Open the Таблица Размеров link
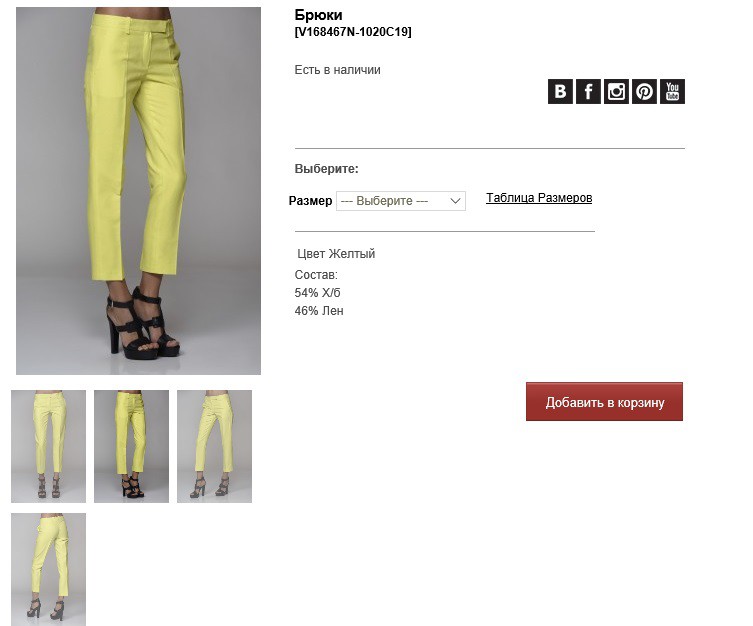753x626 pixels. [x=539, y=198]
